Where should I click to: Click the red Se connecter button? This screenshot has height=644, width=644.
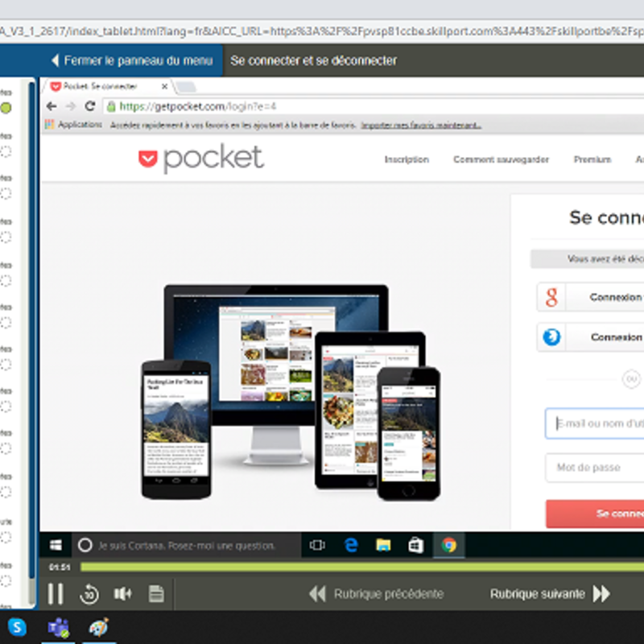point(595,514)
